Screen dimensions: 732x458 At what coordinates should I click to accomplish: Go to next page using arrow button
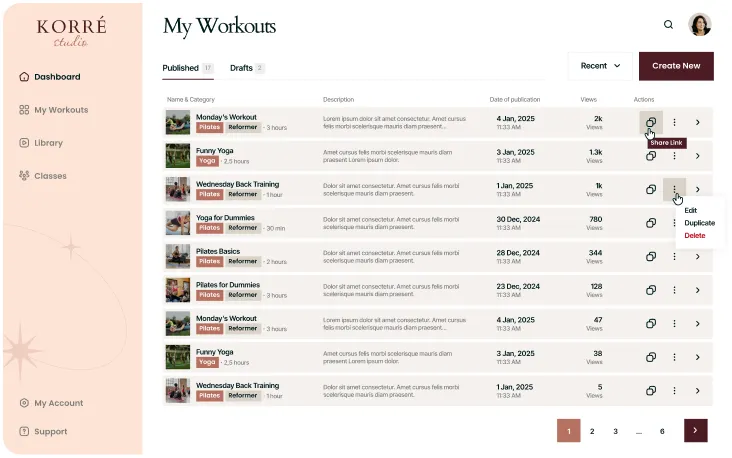pos(696,431)
